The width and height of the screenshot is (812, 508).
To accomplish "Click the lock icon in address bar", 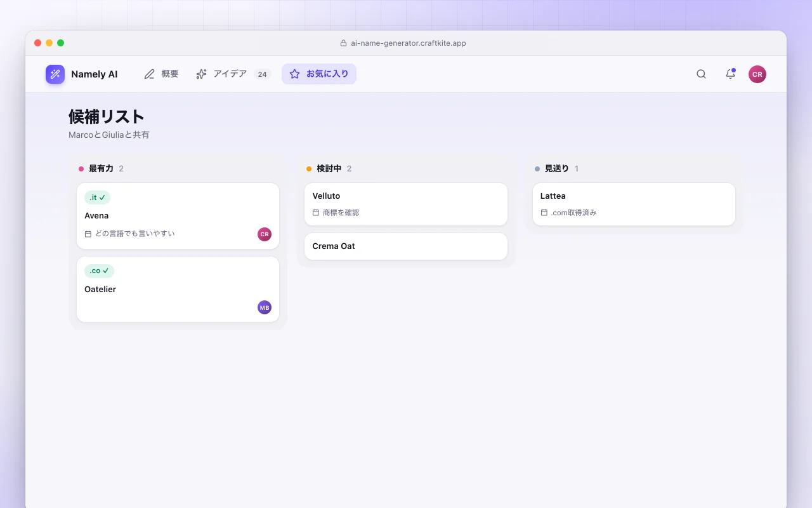I will (343, 43).
